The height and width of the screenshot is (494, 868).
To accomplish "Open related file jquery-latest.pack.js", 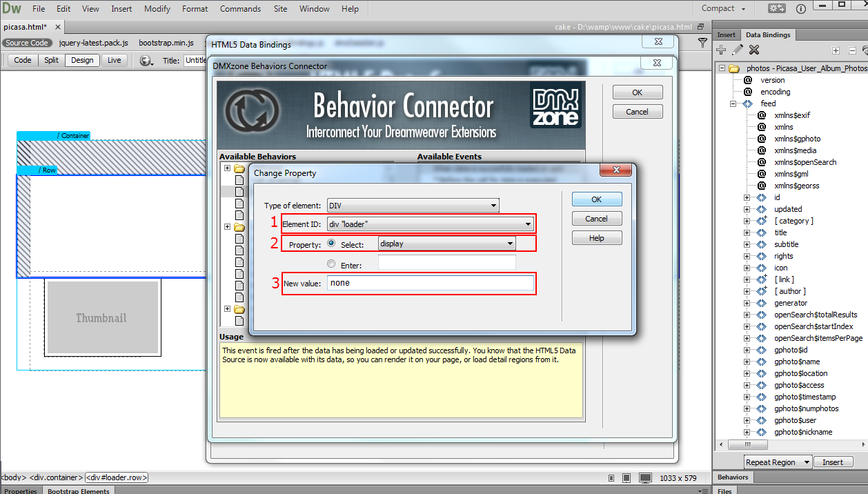I will (x=94, y=43).
